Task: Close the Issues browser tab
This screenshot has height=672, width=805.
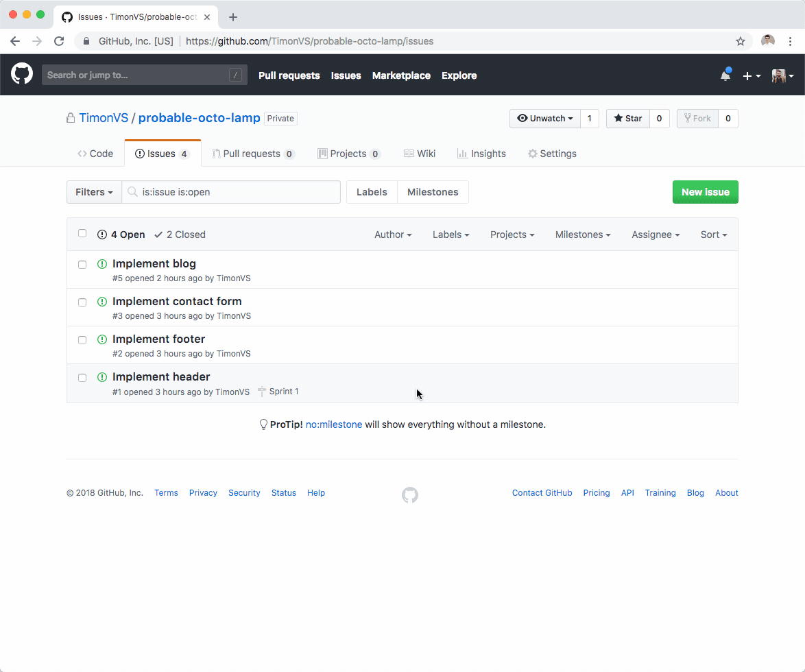Action: tap(207, 17)
